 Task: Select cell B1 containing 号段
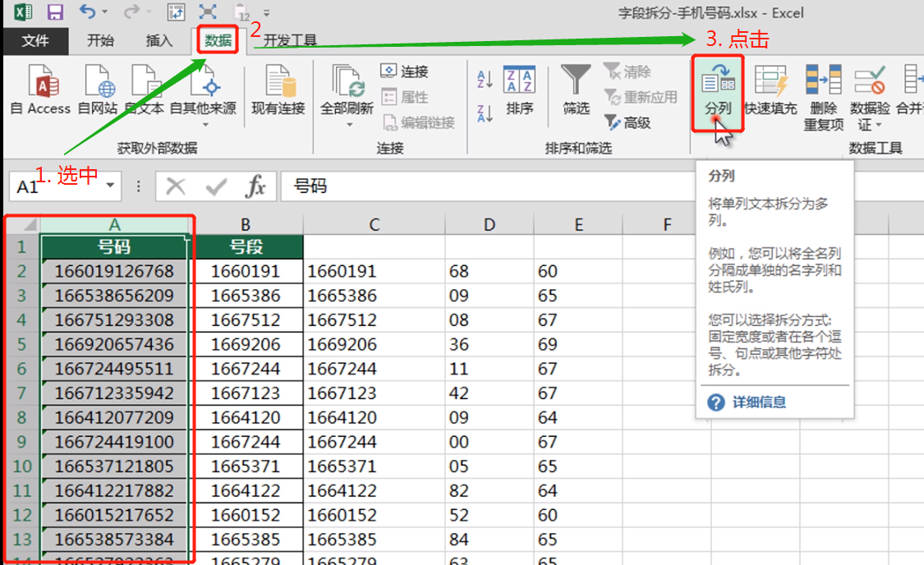tap(248, 246)
